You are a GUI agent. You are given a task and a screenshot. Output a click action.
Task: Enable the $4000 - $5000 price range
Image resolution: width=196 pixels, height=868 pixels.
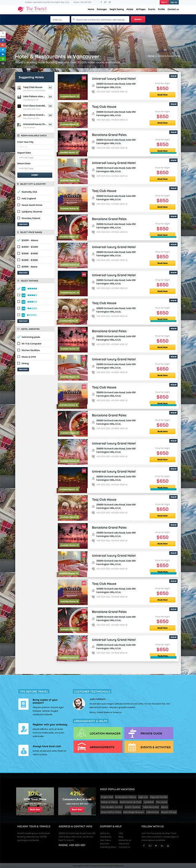(x=19, y=247)
